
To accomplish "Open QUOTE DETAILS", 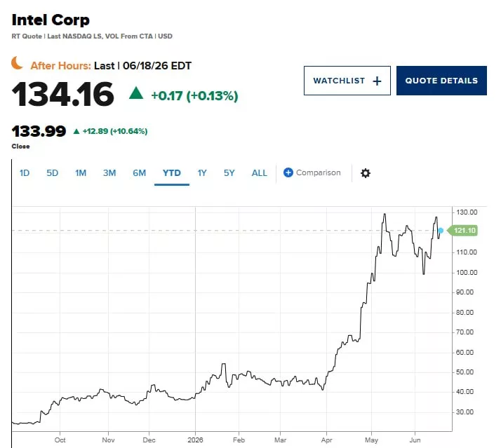I will (441, 81).
